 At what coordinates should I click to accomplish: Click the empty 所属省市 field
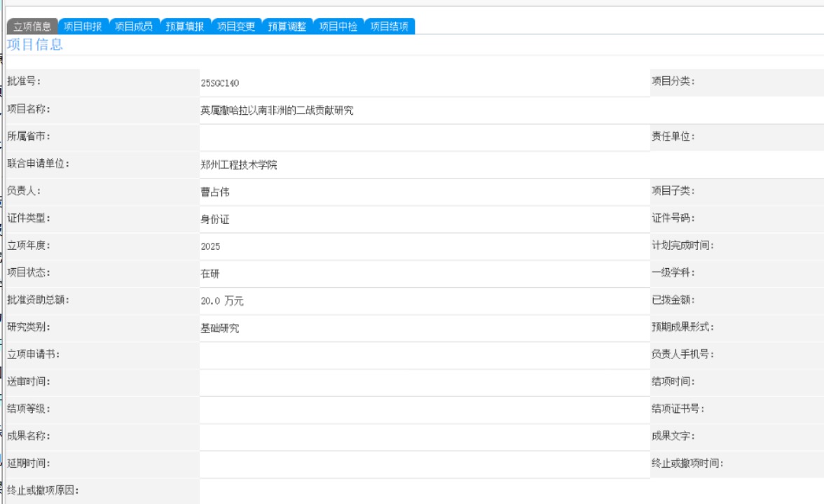tap(425, 137)
